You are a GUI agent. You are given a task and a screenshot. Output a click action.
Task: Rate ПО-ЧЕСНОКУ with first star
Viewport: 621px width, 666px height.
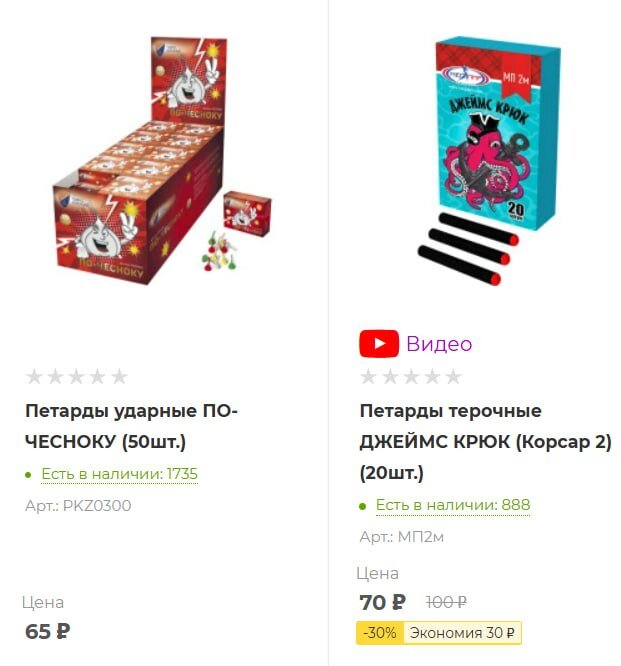tap(34, 376)
